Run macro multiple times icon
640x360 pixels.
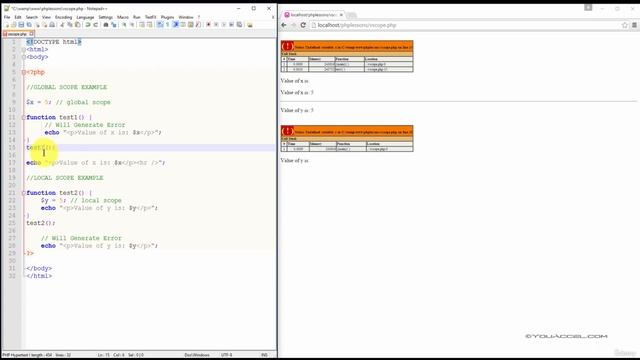[x=231, y=25]
